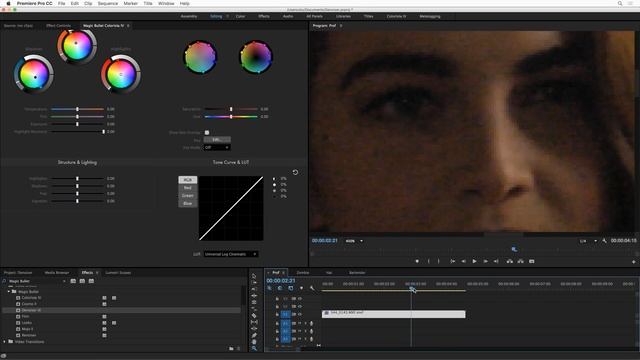640x360 pixels.
Task: Select Red channel for tone curve
Action: [188, 188]
